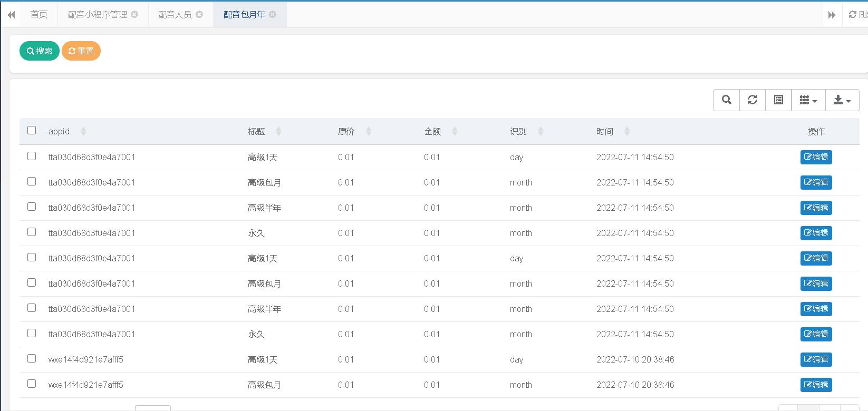Open the columns visibility dropdown
868x411 pixels.
(808, 100)
